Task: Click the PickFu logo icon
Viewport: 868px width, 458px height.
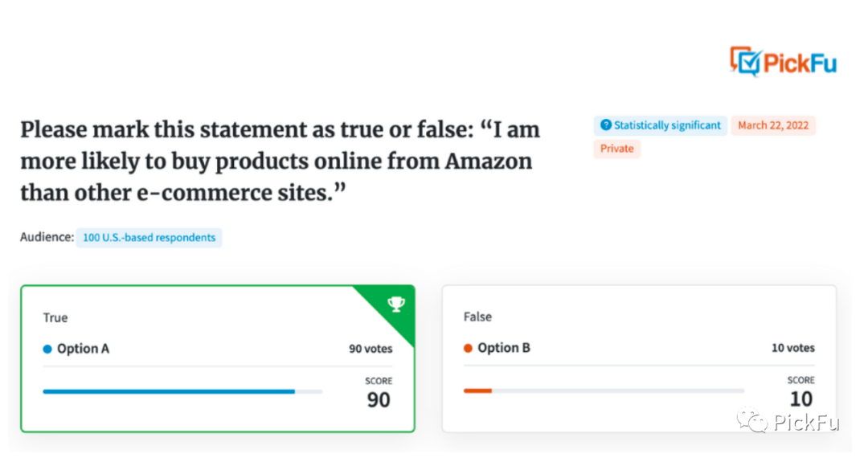Action: (745, 62)
